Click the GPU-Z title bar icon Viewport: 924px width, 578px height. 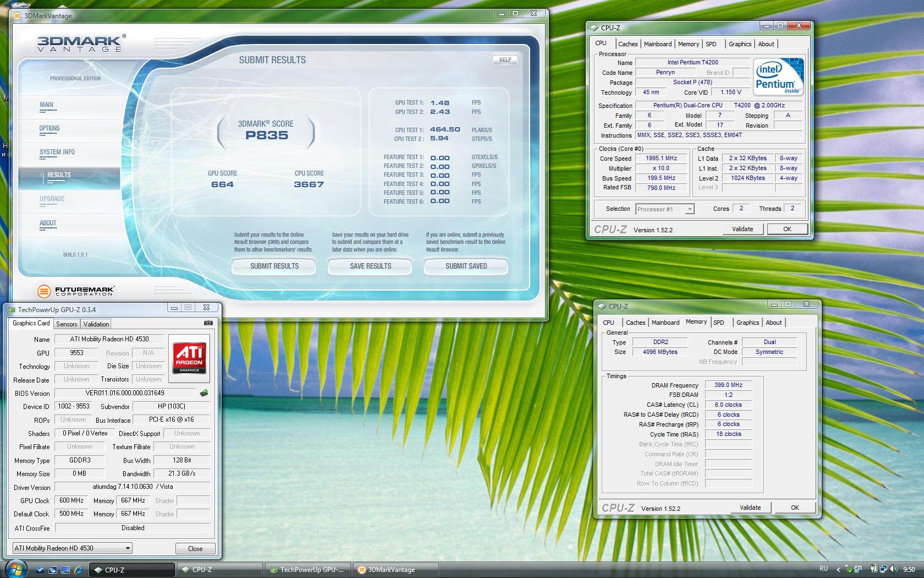click(12, 310)
